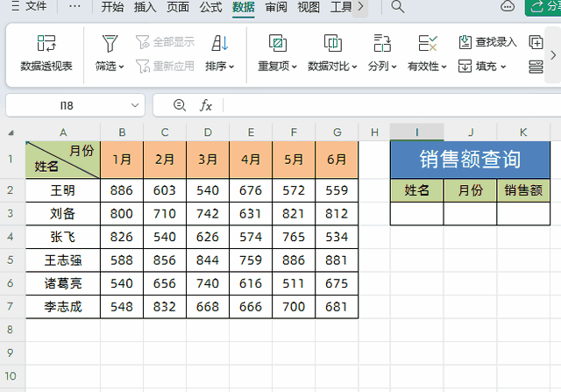Image resolution: width=561 pixels, height=392 pixels.
Task: Expand more ribbon tabs arrow
Action: [360, 7]
